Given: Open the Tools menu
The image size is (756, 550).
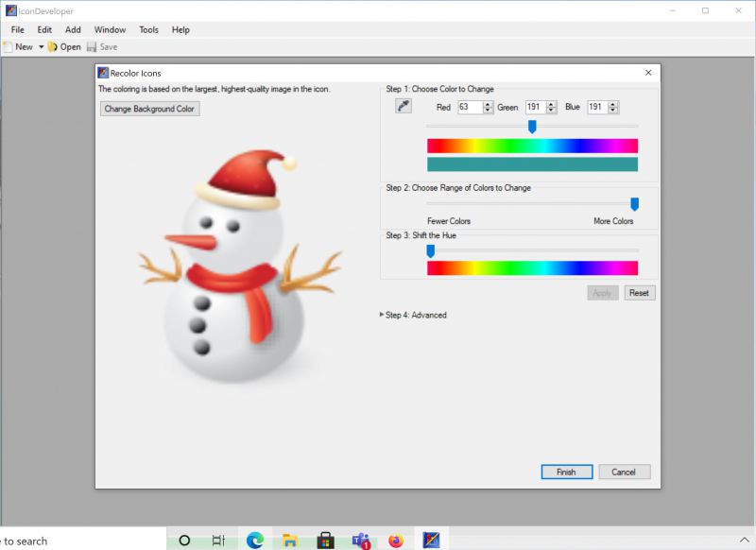Looking at the screenshot, I should pos(147,29).
